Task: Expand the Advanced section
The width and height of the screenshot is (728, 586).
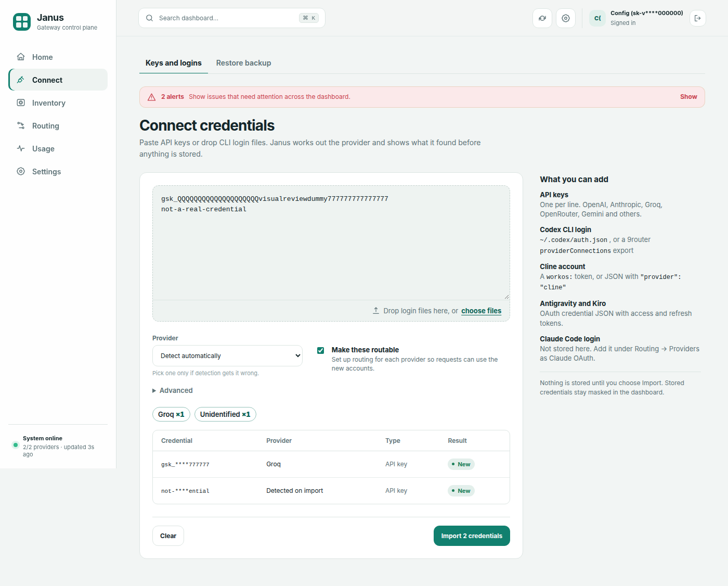Action: (173, 390)
